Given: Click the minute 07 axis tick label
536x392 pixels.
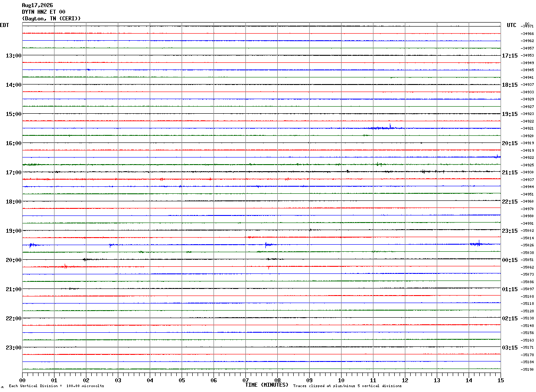Looking at the screenshot, I should coord(245,380).
